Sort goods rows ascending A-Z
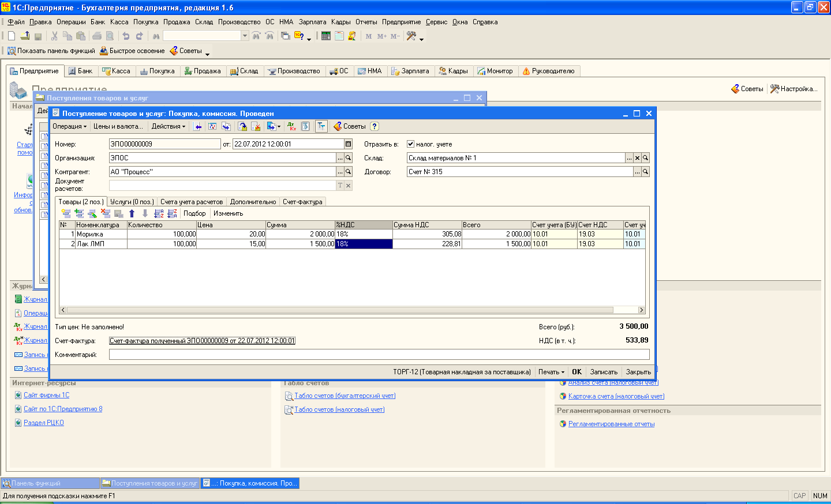This screenshot has height=504, width=831. [159, 213]
